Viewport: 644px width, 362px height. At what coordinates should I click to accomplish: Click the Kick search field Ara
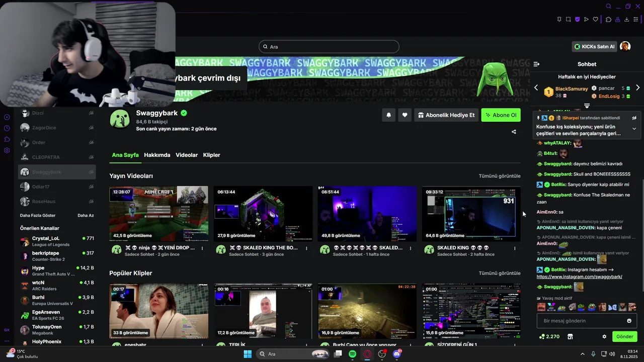[x=329, y=47]
